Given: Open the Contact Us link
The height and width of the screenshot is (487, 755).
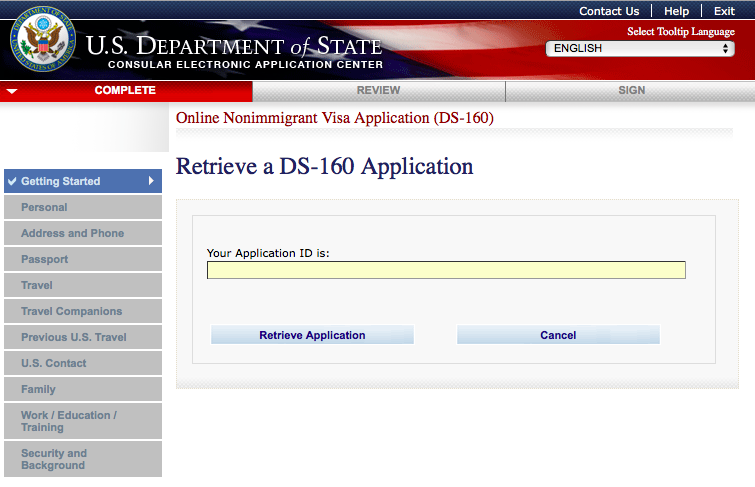Looking at the screenshot, I should click(x=609, y=11).
